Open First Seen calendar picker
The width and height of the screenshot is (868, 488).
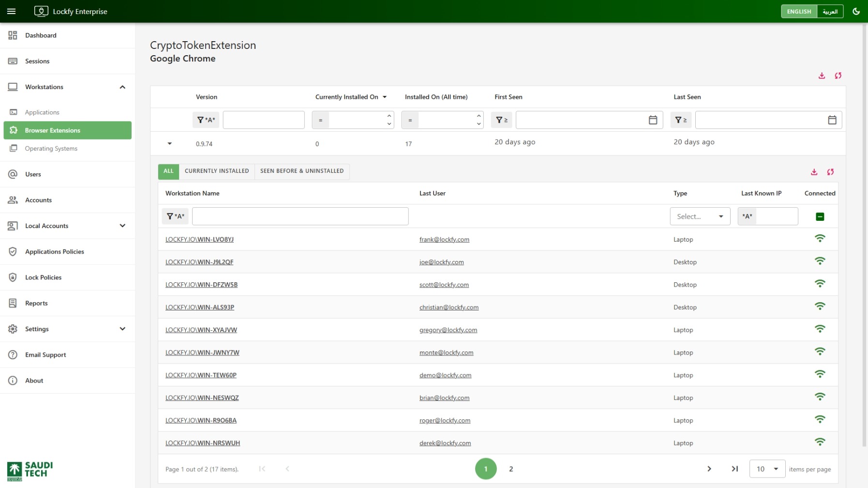click(653, 120)
